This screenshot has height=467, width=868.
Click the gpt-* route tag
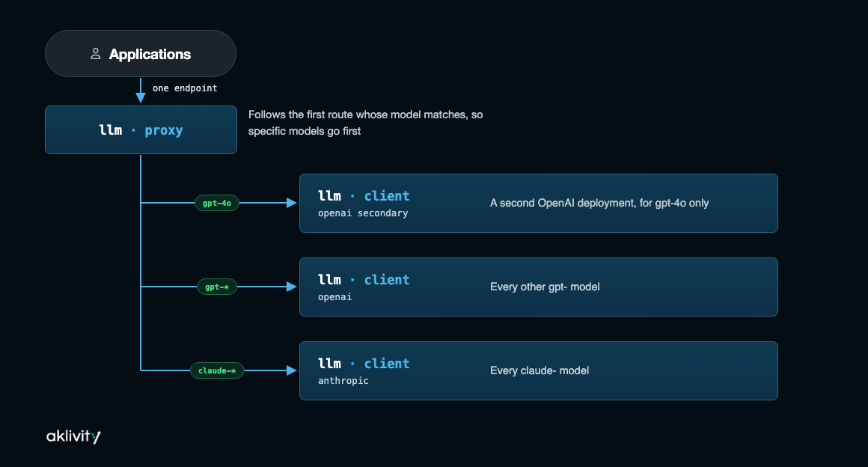click(x=217, y=287)
